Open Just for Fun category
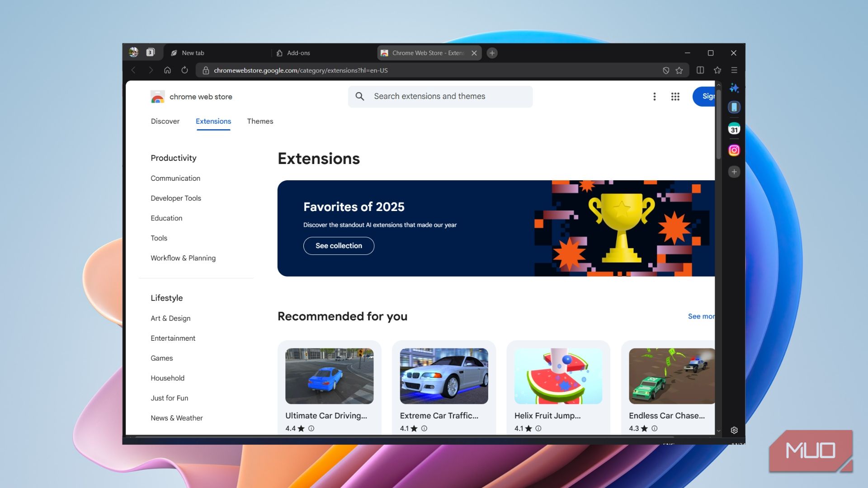Image resolution: width=868 pixels, height=488 pixels. click(169, 398)
